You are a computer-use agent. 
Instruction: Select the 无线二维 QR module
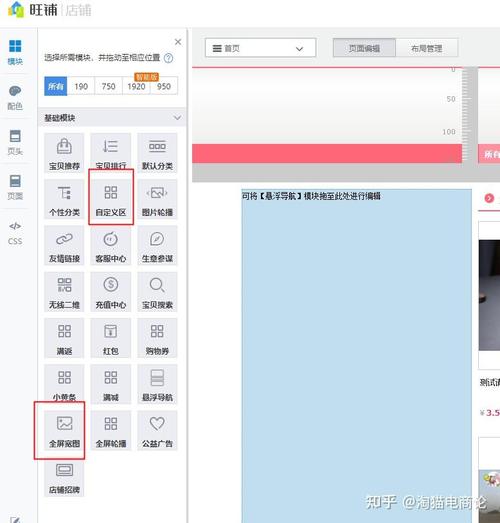(x=64, y=292)
